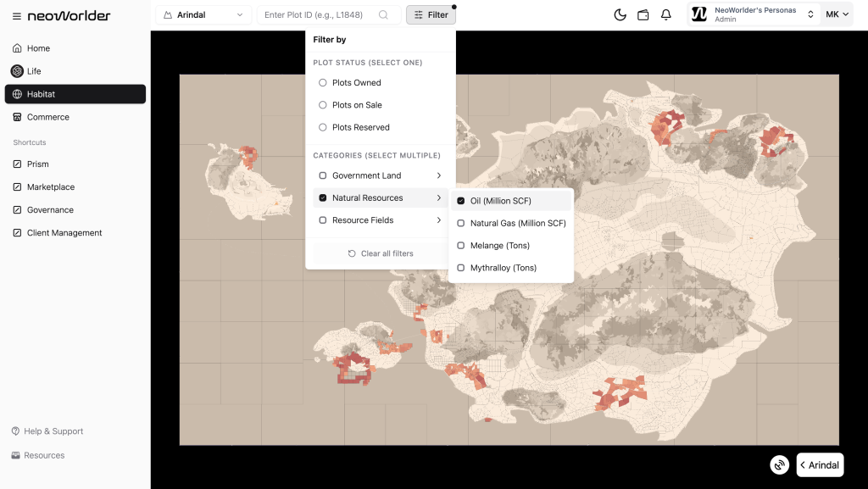Click the highlighted oil plots in the southeast
This screenshot has width=868, height=489.
coord(621,392)
